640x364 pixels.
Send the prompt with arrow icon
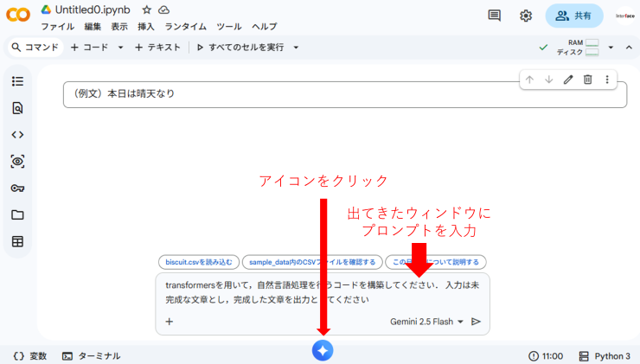(476, 322)
